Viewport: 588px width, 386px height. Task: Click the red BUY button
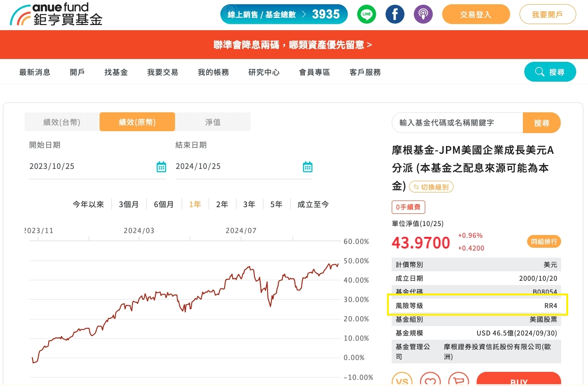(519, 380)
